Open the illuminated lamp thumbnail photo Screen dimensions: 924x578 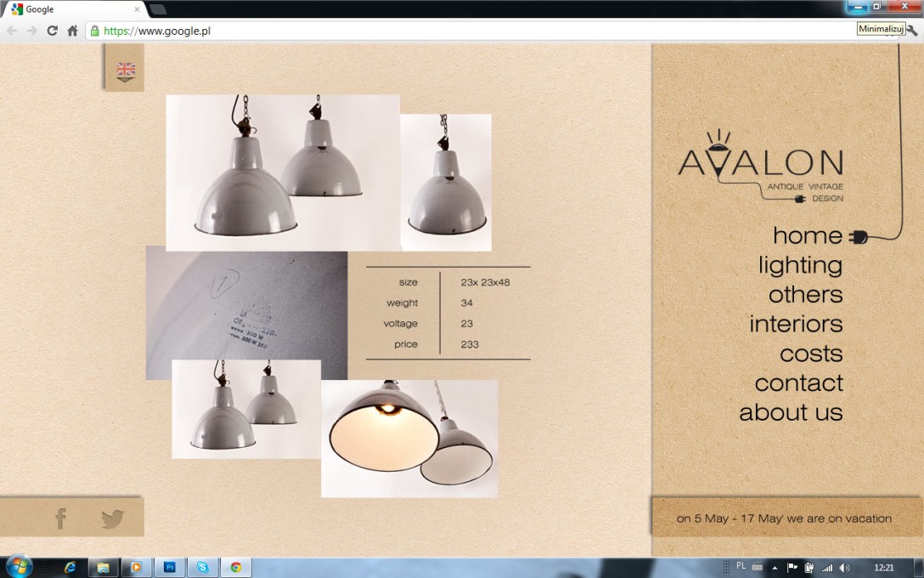coord(409,438)
